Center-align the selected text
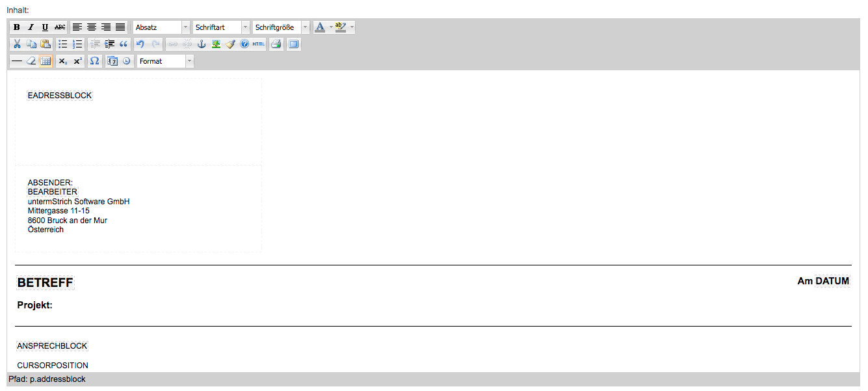 click(x=92, y=27)
